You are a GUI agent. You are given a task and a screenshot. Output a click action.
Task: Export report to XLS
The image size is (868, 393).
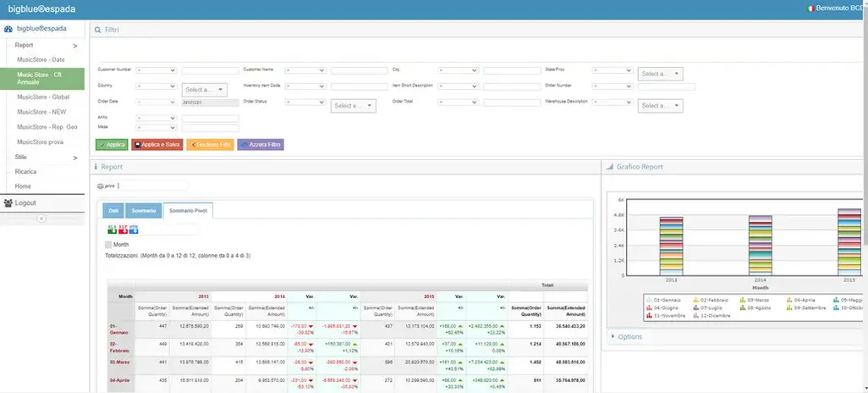tap(112, 230)
